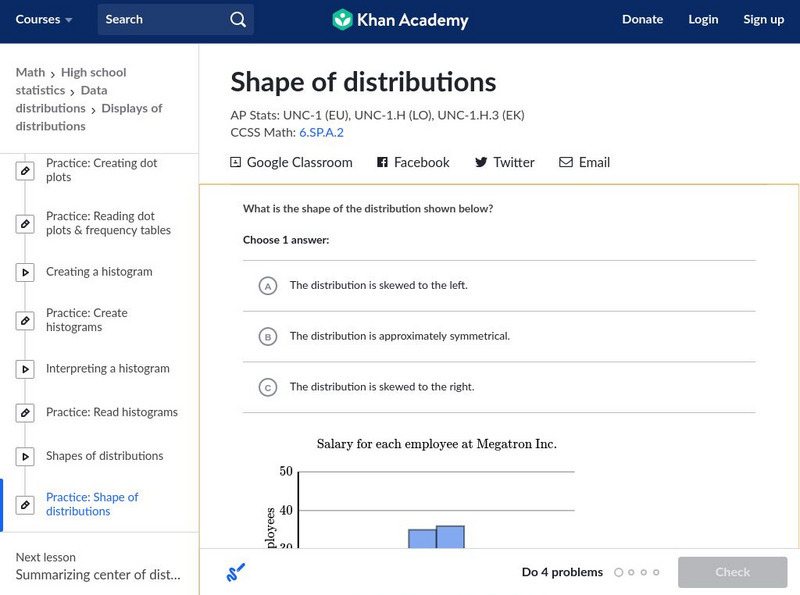Click the scratchpad pencil icon
This screenshot has height=595, width=800.
tap(236, 572)
